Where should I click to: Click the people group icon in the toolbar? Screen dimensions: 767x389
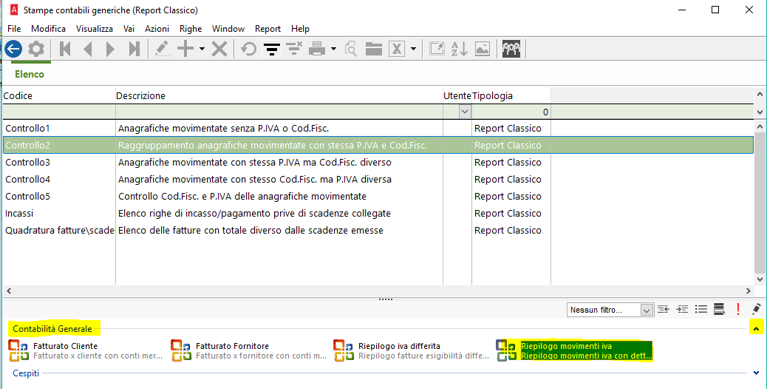tap(511, 49)
